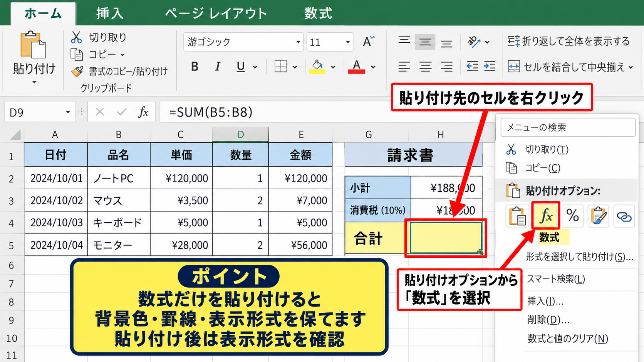Align text right
The height and width of the screenshot is (362, 644).
click(x=446, y=67)
